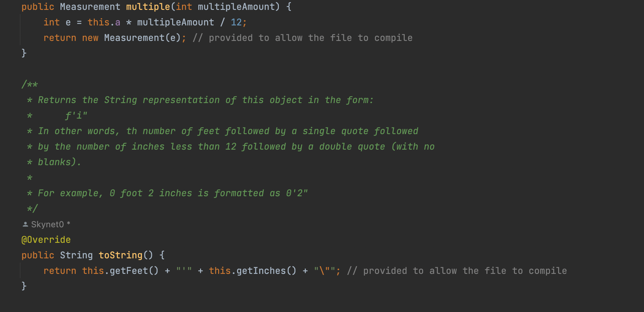Click the Measurement return type of multiple method
Image resolution: width=644 pixels, height=312 pixels.
click(90, 7)
